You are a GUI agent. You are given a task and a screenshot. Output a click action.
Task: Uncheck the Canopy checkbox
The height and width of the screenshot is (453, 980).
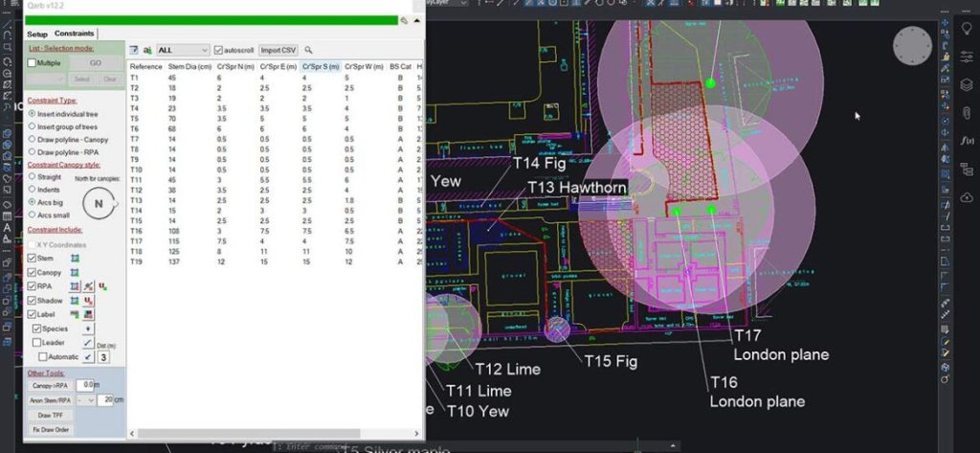click(32, 273)
